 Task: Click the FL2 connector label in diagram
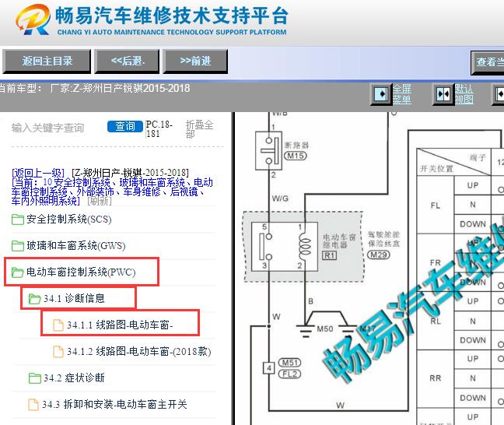point(289,374)
